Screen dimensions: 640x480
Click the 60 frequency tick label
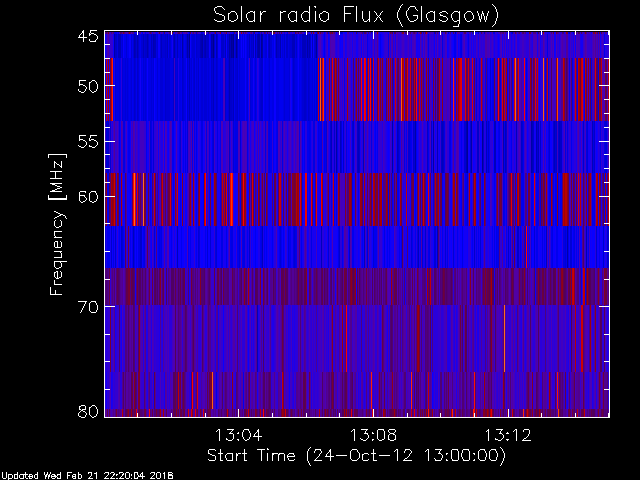tap(88, 196)
